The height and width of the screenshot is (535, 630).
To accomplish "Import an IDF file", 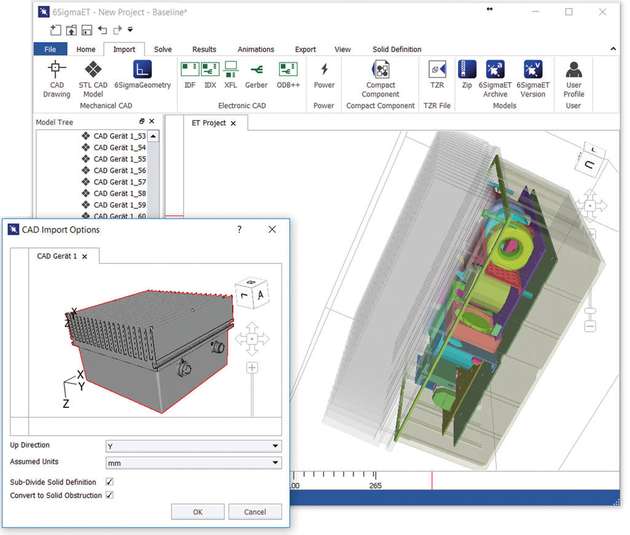I will click(190, 75).
